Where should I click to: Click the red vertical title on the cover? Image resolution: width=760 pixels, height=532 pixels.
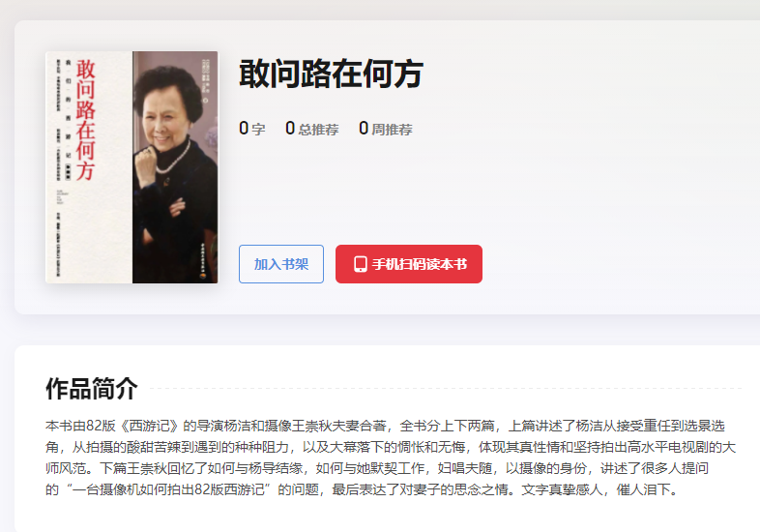[85, 120]
